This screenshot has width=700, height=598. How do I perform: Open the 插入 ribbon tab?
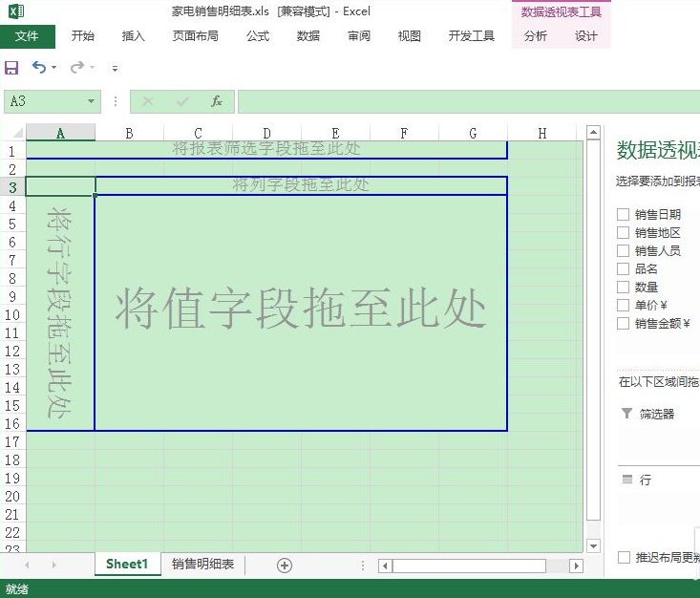(134, 36)
